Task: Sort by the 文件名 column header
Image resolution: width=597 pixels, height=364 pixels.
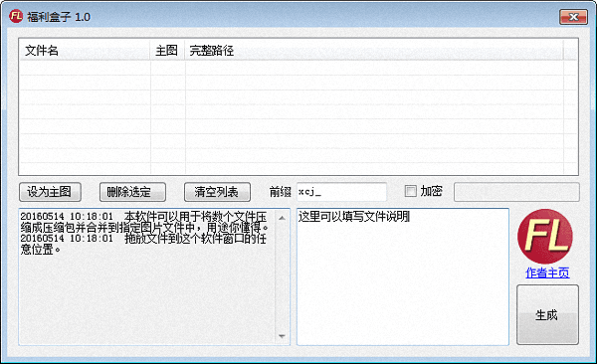Action: (85, 51)
